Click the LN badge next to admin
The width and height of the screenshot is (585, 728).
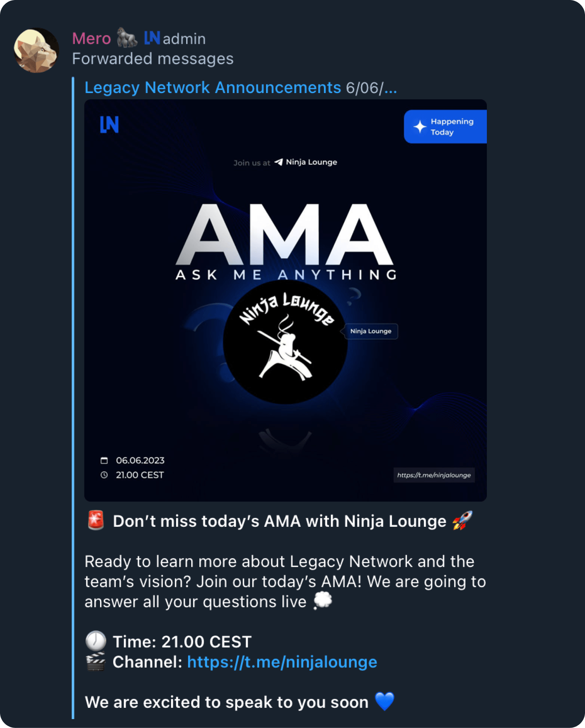click(x=152, y=38)
